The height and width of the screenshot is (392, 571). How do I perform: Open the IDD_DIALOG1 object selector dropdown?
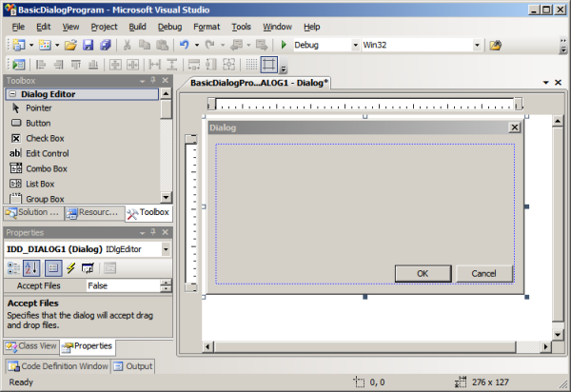click(x=166, y=249)
